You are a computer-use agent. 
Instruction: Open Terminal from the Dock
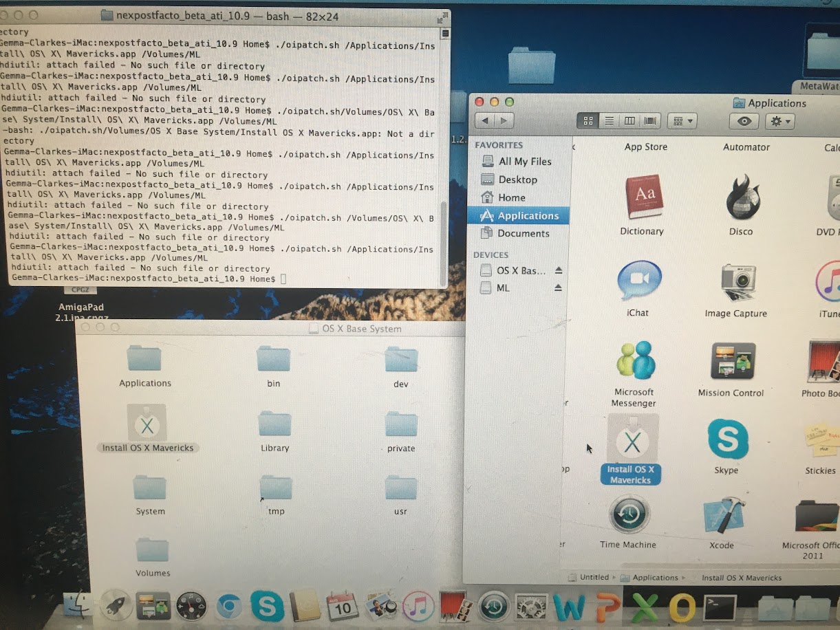(720, 607)
